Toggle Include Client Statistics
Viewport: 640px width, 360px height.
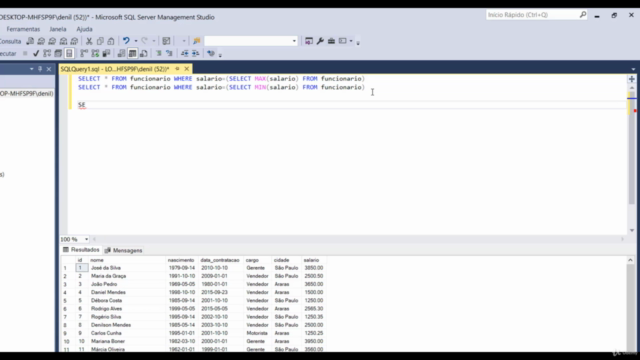point(106,53)
